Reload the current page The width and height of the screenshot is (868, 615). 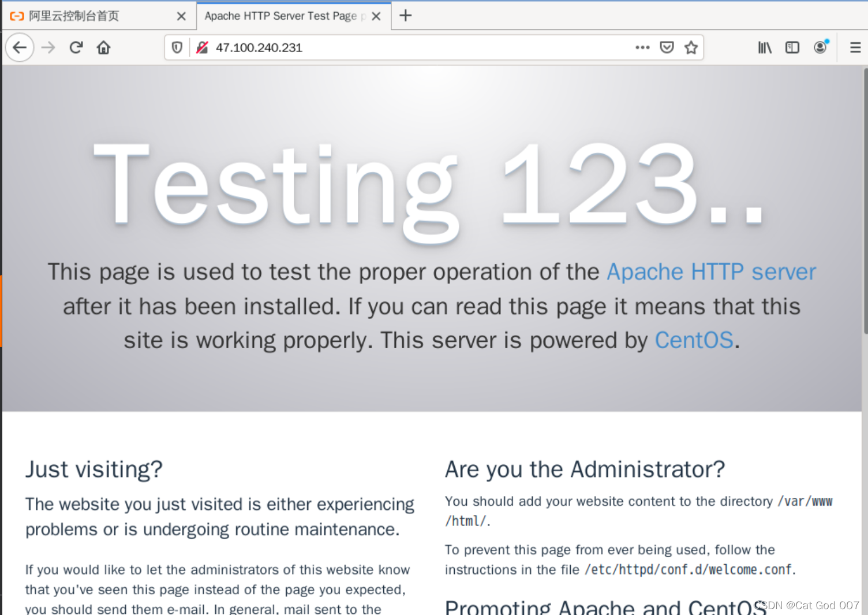tap(76, 47)
